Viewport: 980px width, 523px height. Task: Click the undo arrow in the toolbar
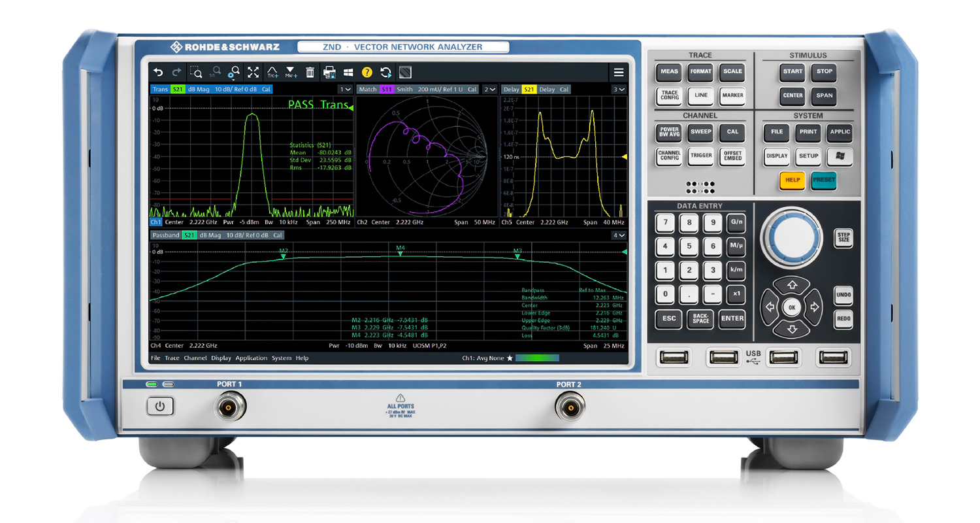point(158,73)
